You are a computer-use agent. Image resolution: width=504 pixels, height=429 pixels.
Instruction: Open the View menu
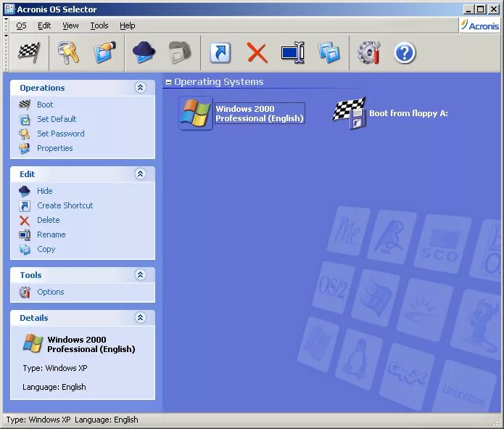tap(70, 25)
